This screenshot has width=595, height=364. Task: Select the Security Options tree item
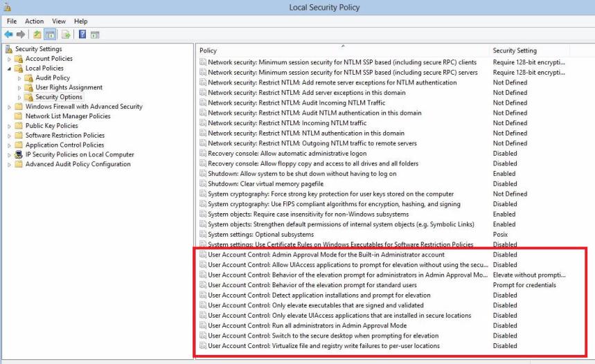(59, 97)
